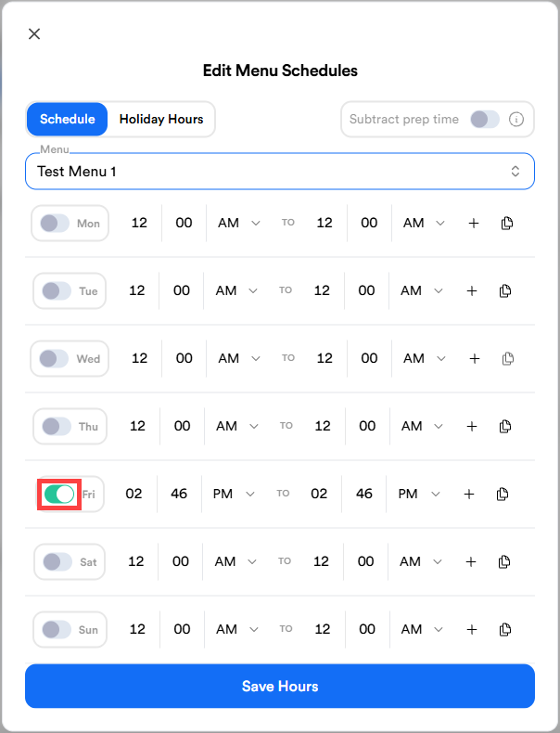Click the close X icon

tap(34, 34)
